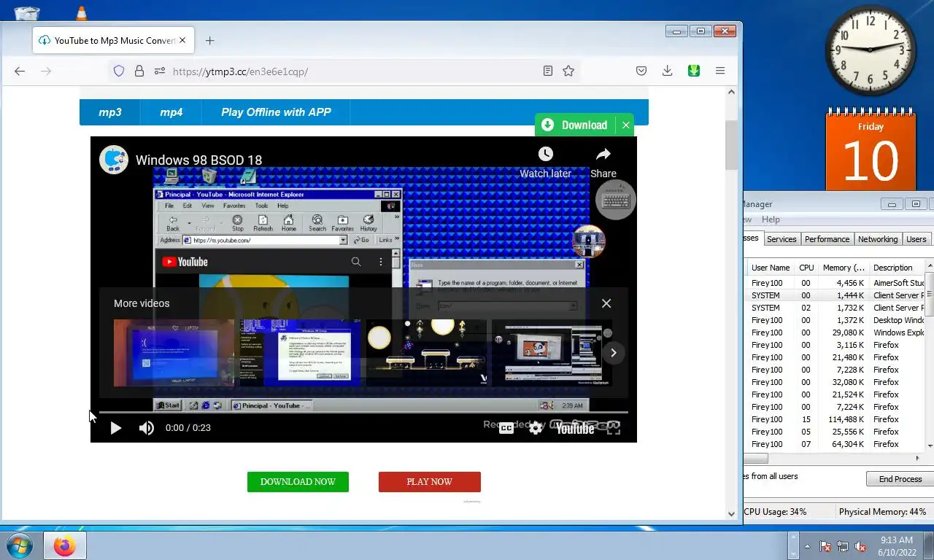The height and width of the screenshot is (560, 934).
Task: Open the Windows 98 setup suggested video
Action: coord(300,353)
